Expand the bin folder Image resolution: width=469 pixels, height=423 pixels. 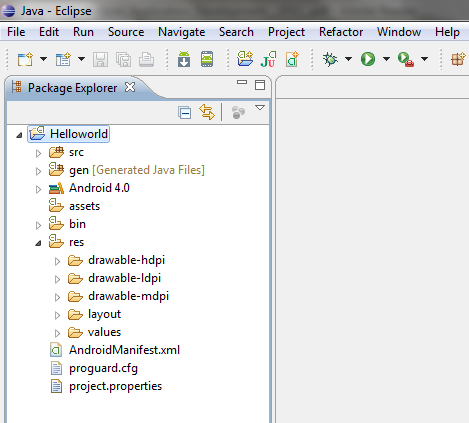(x=38, y=225)
